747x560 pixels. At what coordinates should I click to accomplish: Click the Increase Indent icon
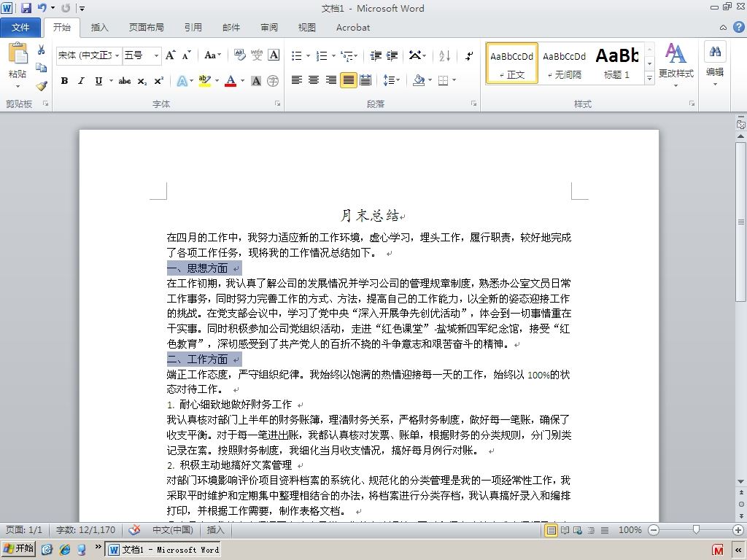392,55
